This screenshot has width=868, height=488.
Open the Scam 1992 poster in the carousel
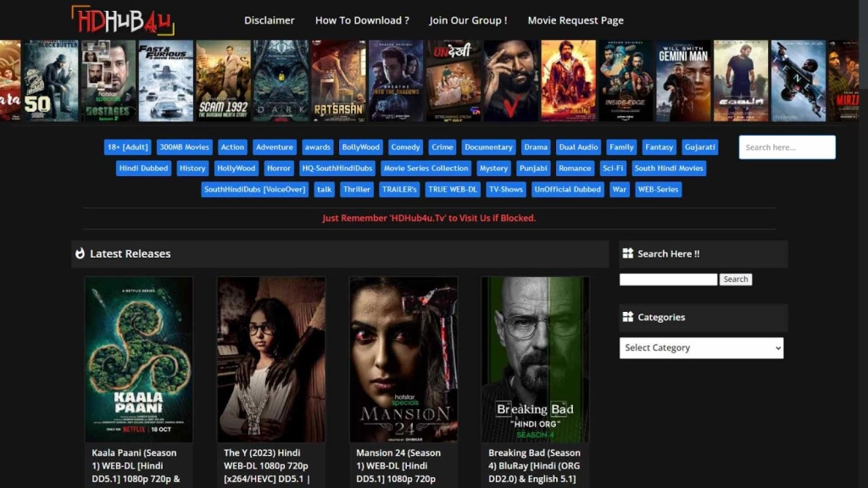tap(223, 81)
